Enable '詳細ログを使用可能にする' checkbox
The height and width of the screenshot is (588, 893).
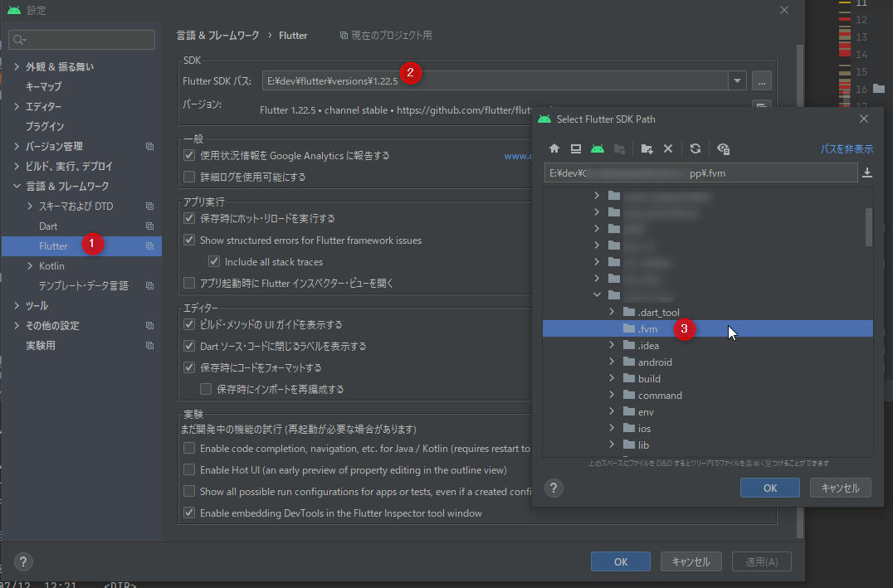click(x=187, y=174)
